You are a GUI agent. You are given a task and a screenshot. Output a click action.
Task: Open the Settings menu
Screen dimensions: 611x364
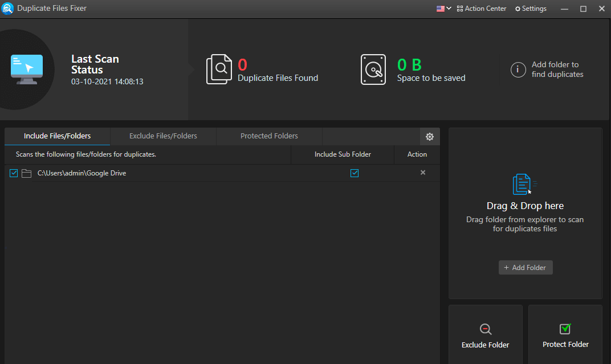click(530, 8)
